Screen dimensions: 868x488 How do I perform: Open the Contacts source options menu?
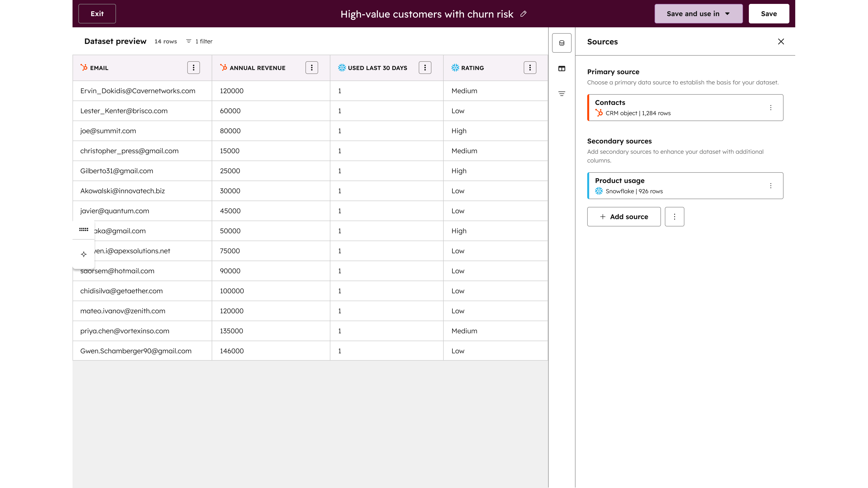point(771,108)
